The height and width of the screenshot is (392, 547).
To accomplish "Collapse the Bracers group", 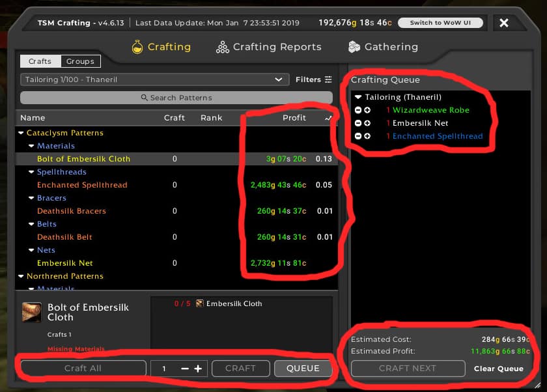I will click(x=31, y=198).
